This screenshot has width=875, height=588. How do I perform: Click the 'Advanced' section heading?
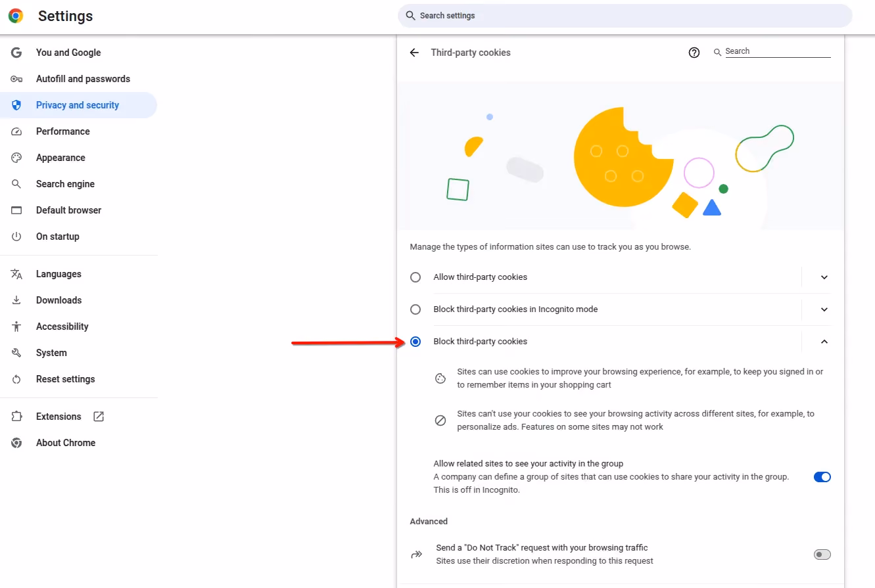click(429, 522)
